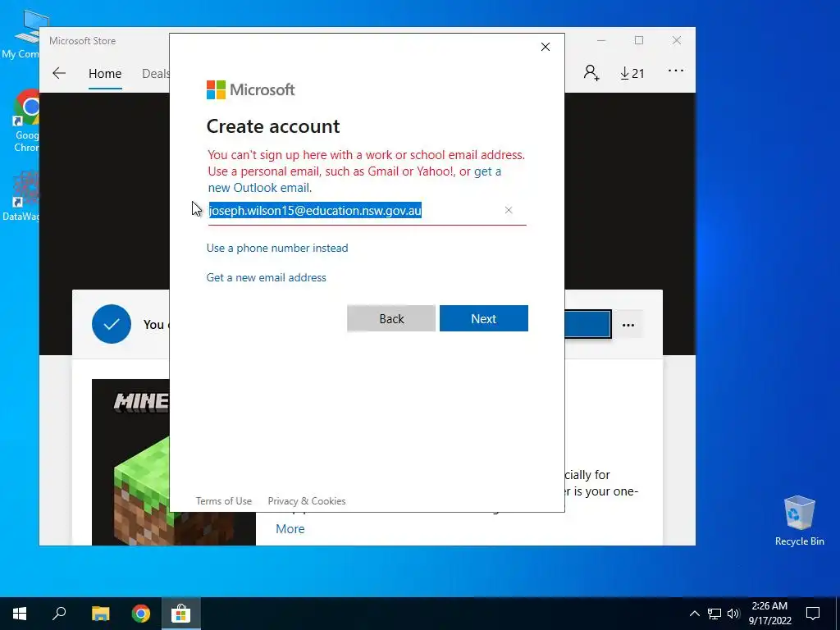This screenshot has height=630, width=840.
Task: Open the volume tray icon
Action: click(x=733, y=614)
